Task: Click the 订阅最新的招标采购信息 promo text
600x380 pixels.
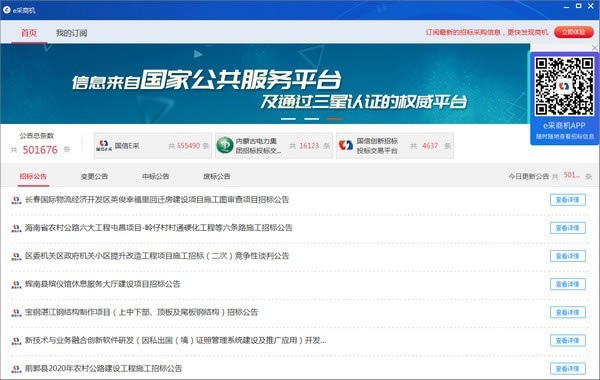Action: click(487, 33)
